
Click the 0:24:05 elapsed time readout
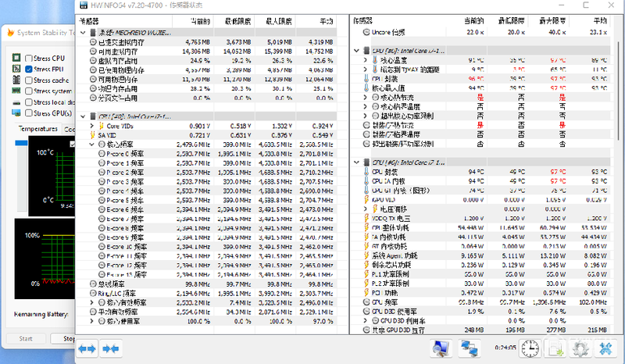click(505, 348)
